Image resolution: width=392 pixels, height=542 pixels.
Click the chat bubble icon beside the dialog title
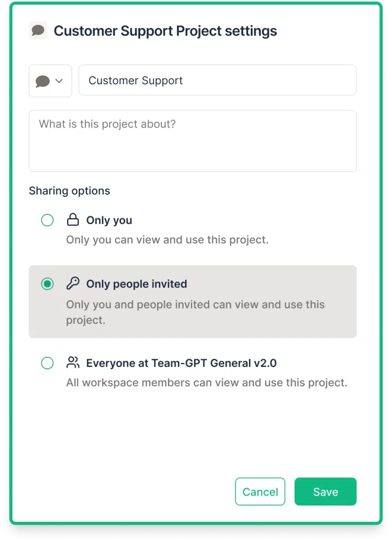[38, 30]
